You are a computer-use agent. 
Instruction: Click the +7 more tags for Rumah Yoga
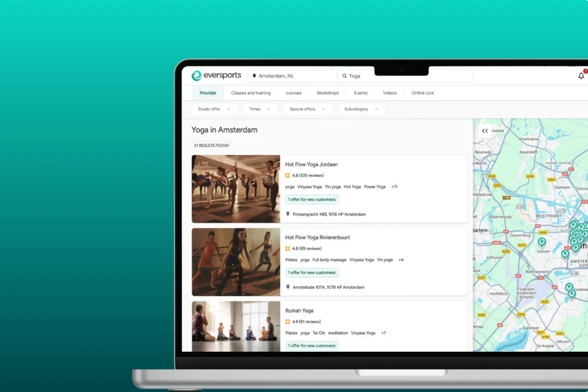[384, 333]
